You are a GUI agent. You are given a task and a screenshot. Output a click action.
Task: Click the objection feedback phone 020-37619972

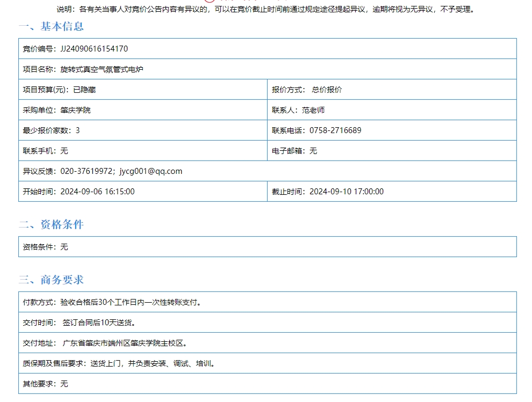pyautogui.click(x=87, y=171)
